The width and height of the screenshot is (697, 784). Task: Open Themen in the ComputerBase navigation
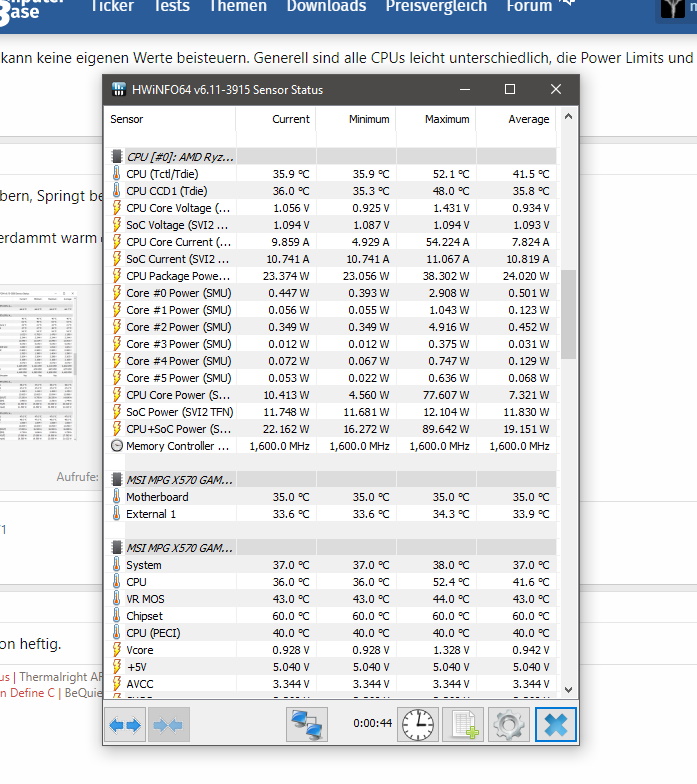pos(238,6)
